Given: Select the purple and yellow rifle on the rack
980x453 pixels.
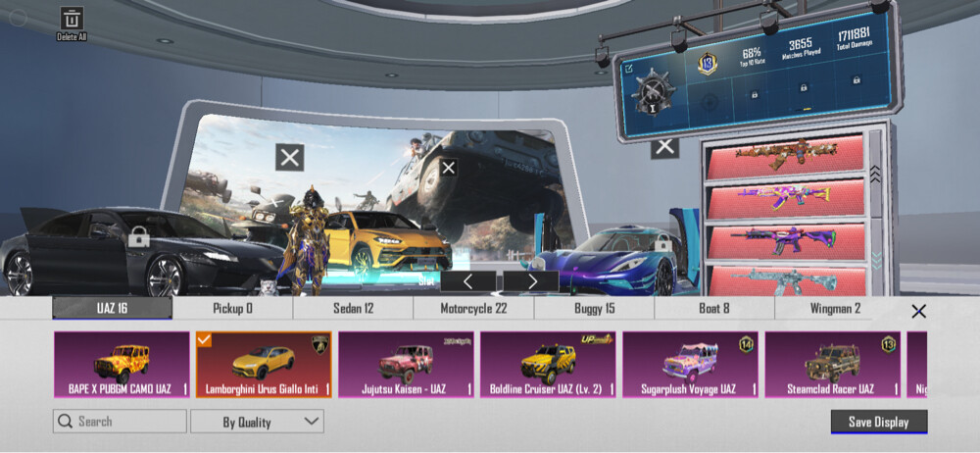Looking at the screenshot, I should [786, 198].
